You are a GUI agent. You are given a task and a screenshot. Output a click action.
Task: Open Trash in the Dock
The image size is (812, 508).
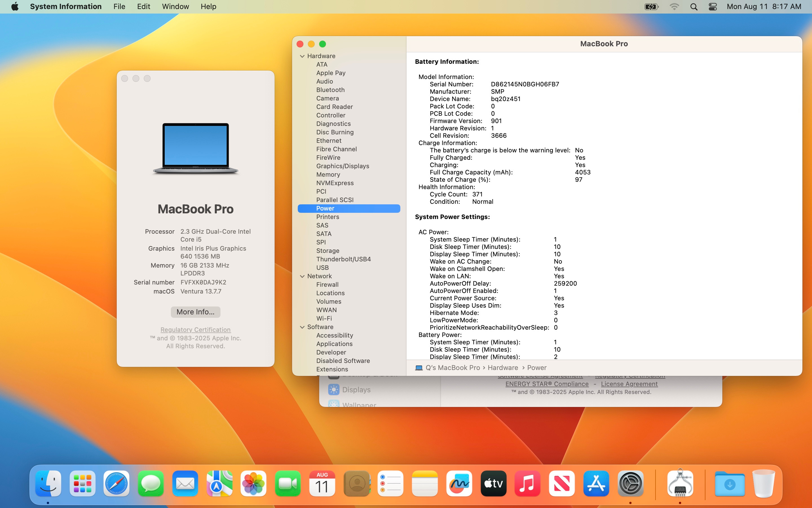coord(764,483)
